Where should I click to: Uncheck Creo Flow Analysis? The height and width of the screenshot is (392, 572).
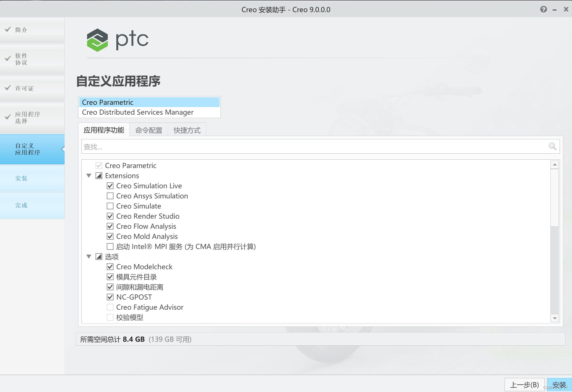point(110,226)
